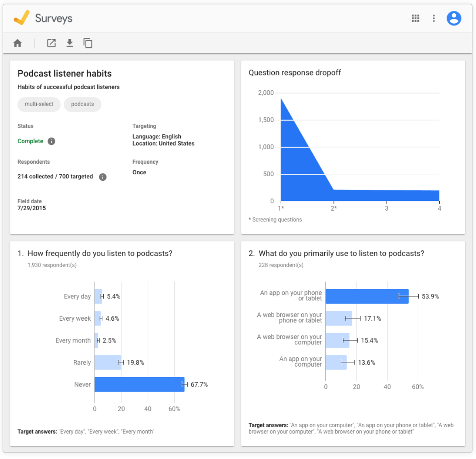Open the three-dot more options menu
Image resolution: width=476 pixels, height=459 pixels.
click(x=434, y=18)
